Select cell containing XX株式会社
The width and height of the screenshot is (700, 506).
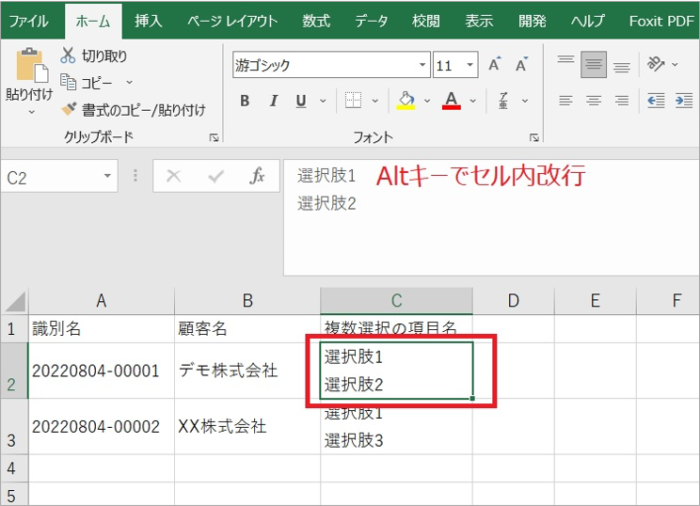point(247,427)
